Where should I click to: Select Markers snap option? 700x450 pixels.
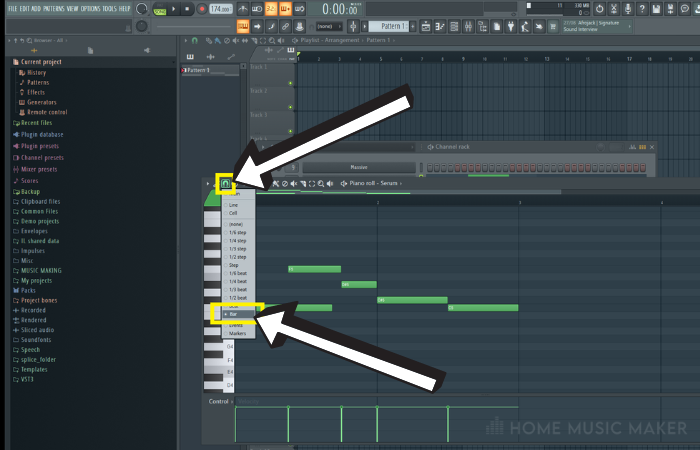pyautogui.click(x=239, y=333)
